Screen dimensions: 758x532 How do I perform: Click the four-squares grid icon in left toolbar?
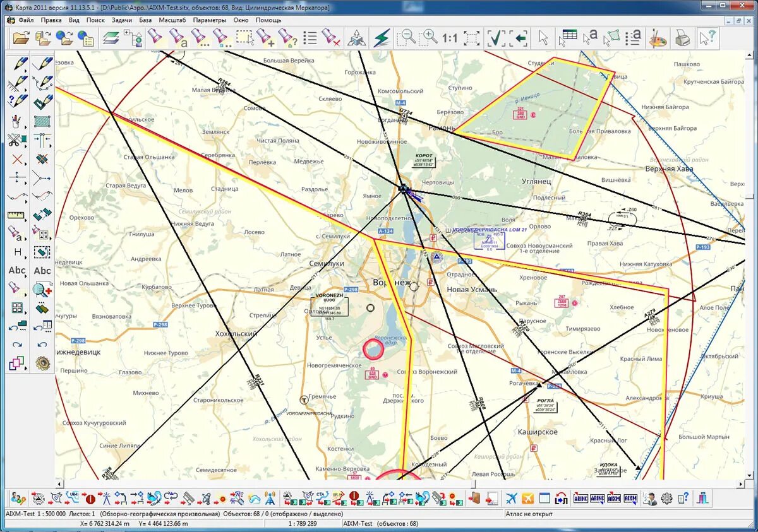(x=17, y=308)
